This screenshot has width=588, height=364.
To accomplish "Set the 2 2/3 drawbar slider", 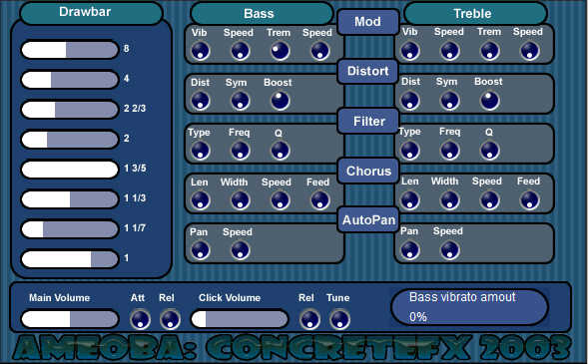I will (x=70, y=110).
